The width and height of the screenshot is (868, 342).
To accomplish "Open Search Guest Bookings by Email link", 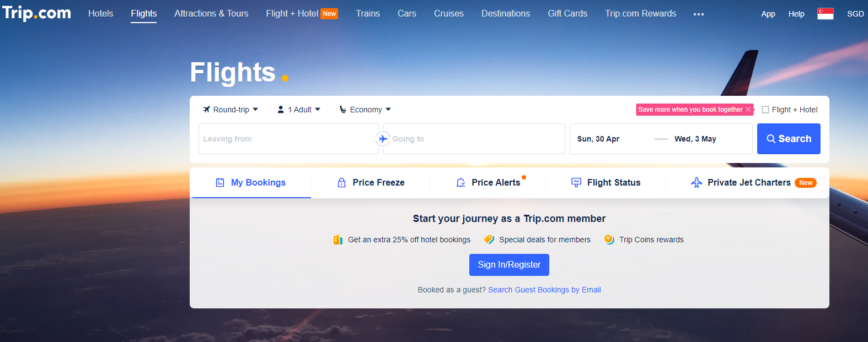I will 544,290.
